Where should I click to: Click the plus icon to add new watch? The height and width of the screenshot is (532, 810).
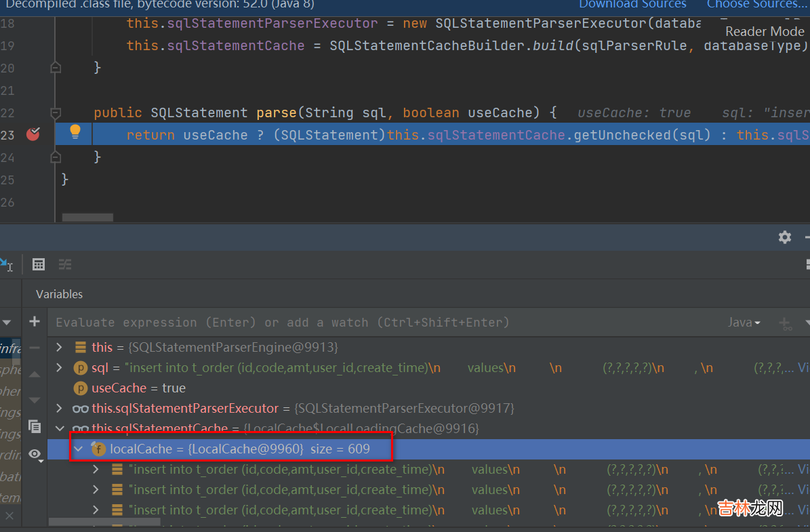[35, 322]
